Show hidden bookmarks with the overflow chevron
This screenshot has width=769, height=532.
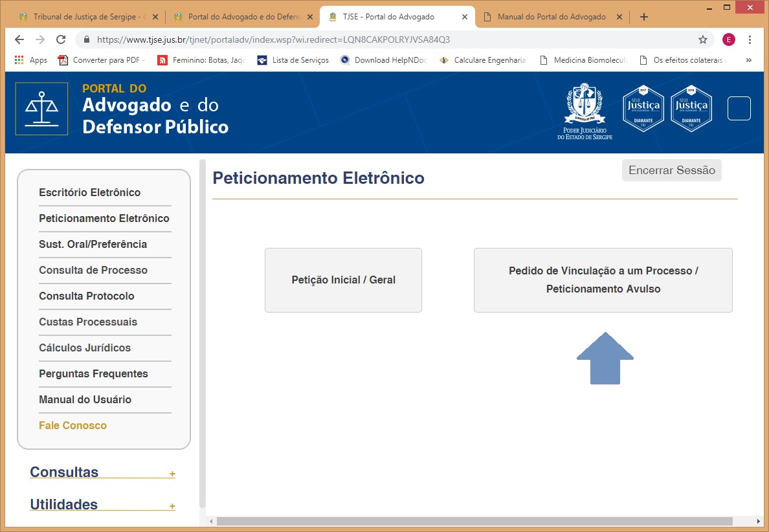click(749, 60)
